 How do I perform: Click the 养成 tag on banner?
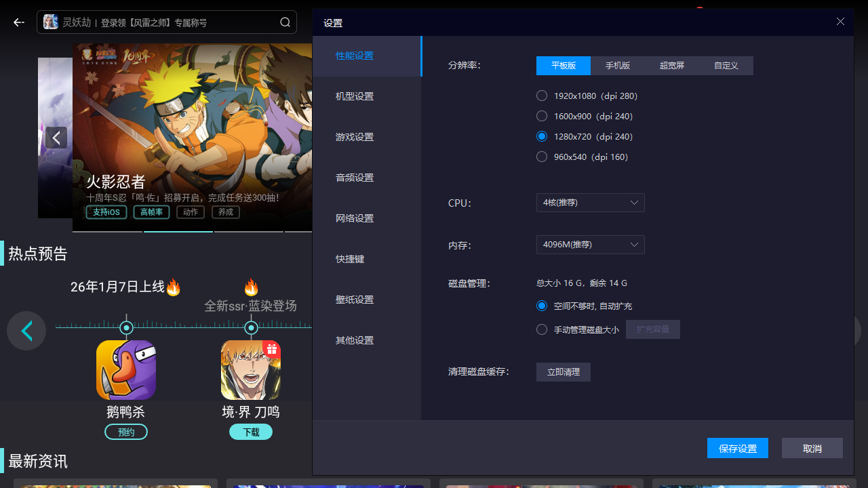coord(226,212)
